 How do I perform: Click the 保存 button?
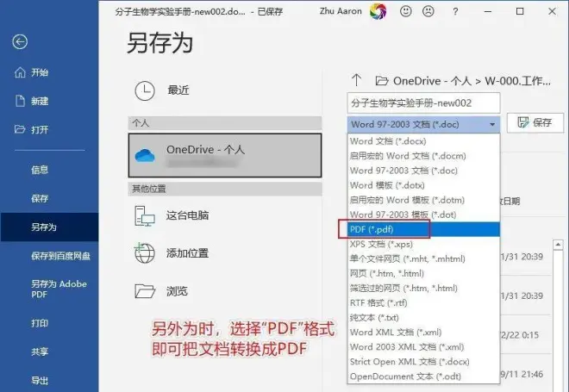535,122
